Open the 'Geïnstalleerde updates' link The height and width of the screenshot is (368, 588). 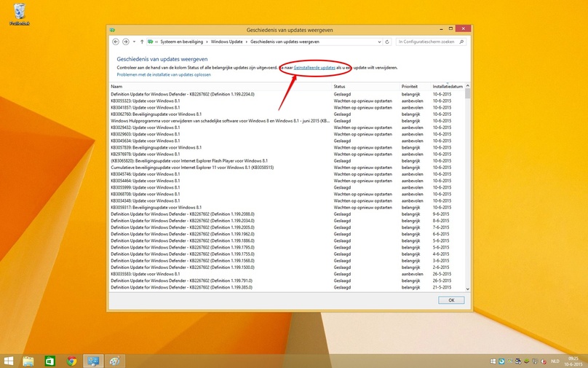point(314,68)
